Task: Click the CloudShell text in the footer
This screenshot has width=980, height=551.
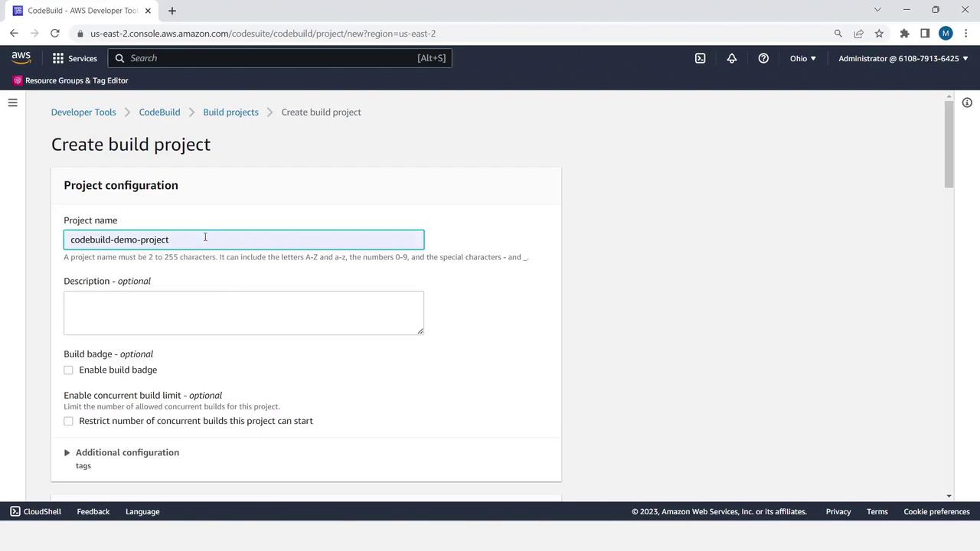Action: pyautogui.click(x=42, y=511)
